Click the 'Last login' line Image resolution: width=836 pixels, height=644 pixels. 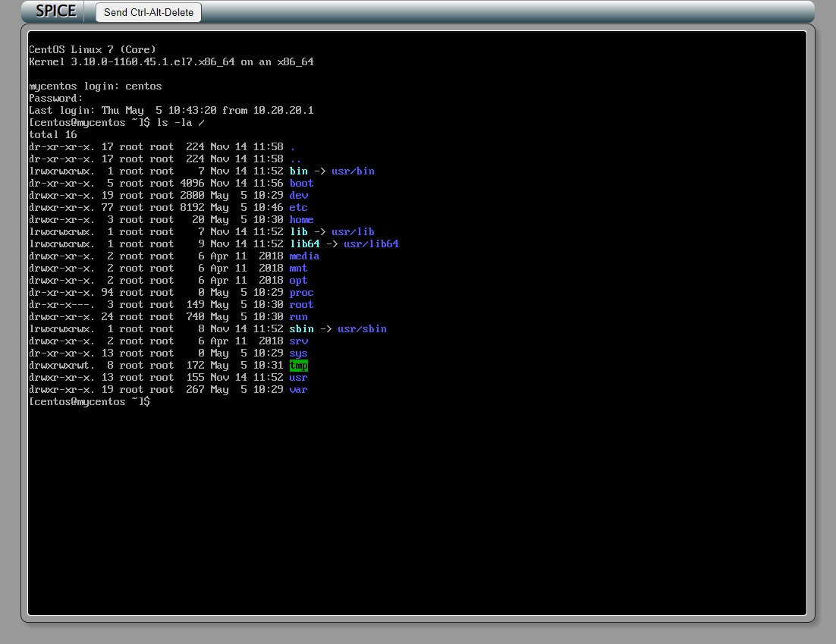click(171, 110)
